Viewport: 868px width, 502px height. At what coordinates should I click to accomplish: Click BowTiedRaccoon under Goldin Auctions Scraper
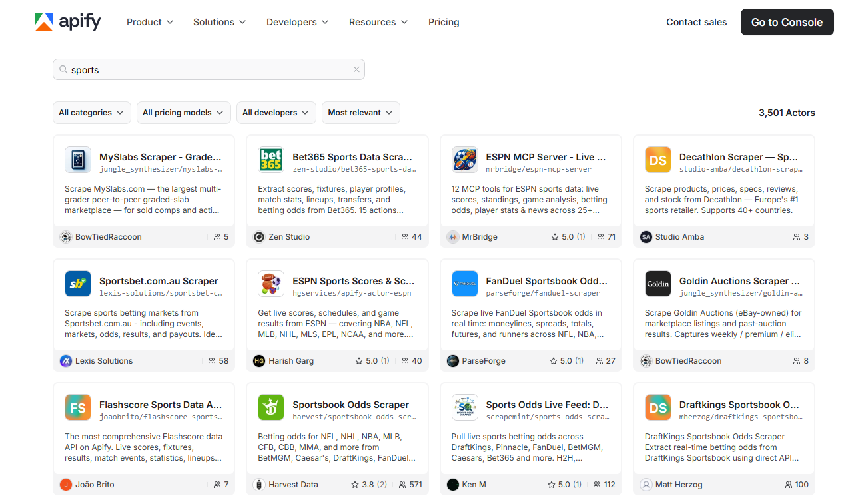[x=689, y=361]
